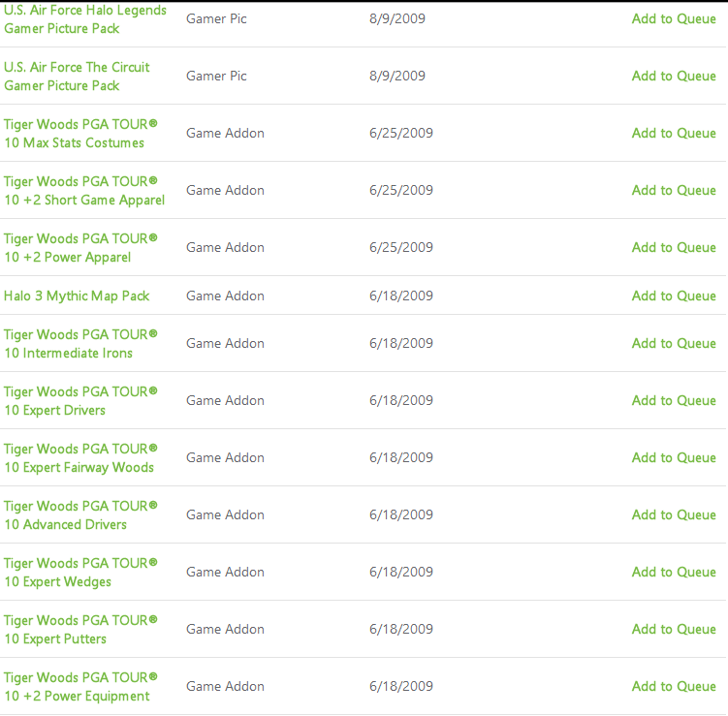Add Expert Wedges to queue

(674, 572)
